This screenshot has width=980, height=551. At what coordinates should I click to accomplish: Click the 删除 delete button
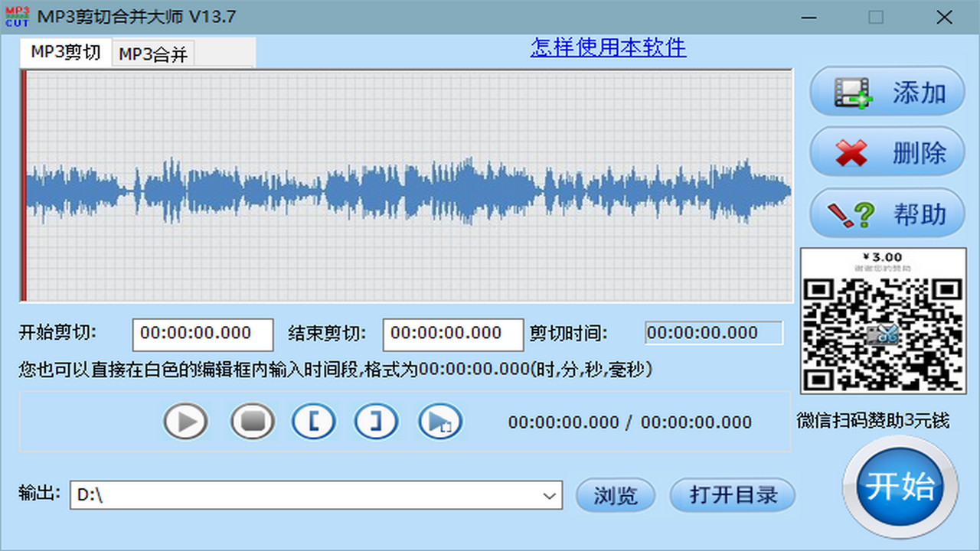887,152
